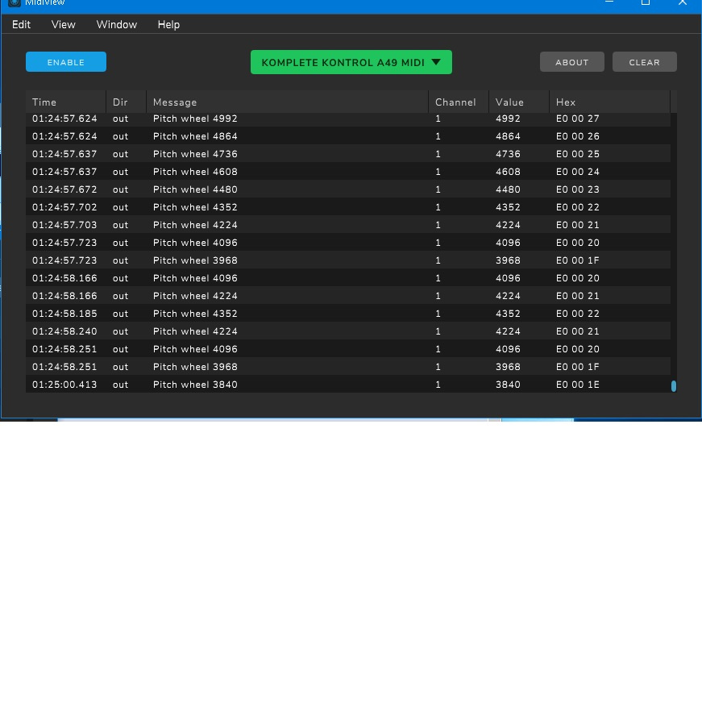Click the timestamp 01:25:00.413
The image size is (702, 728).
(x=64, y=385)
